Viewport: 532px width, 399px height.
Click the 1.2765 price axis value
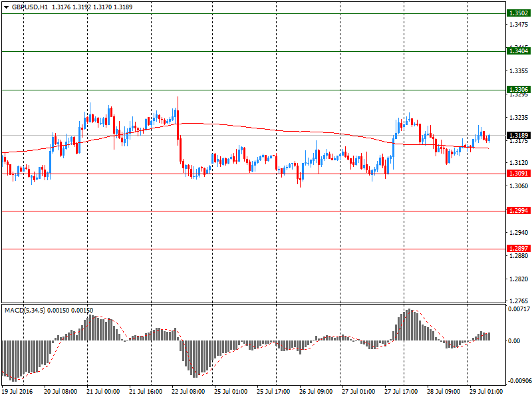point(519,301)
